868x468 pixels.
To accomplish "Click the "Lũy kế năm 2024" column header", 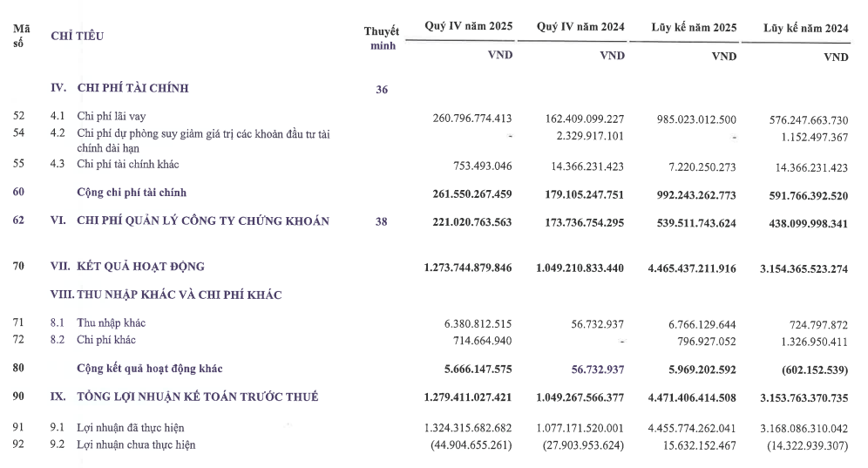I will pyautogui.click(x=805, y=28).
